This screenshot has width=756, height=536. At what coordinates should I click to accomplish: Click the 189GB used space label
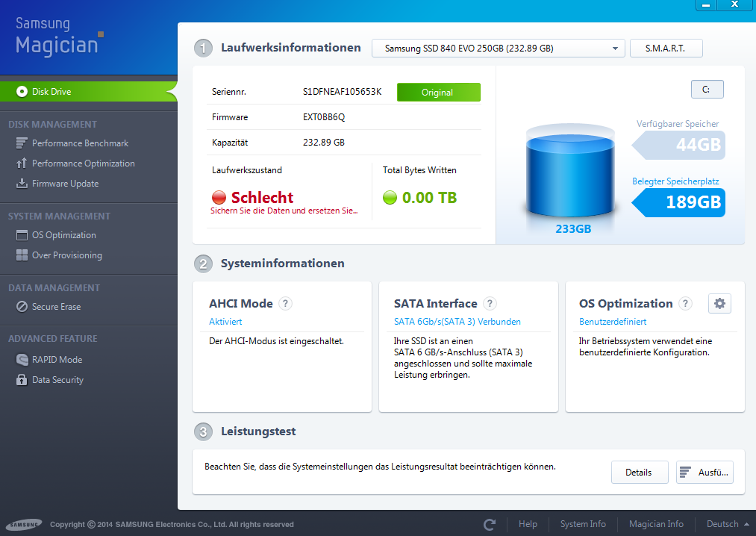click(x=679, y=202)
